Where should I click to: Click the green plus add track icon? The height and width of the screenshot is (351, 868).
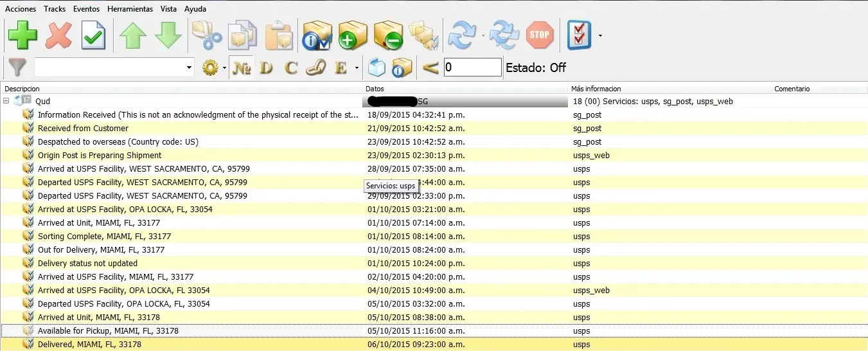click(x=22, y=35)
